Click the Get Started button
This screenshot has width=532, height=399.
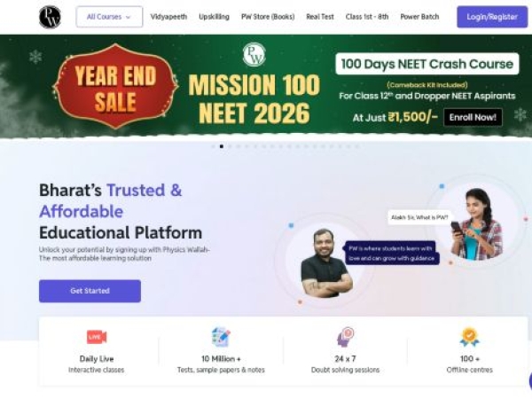90,291
